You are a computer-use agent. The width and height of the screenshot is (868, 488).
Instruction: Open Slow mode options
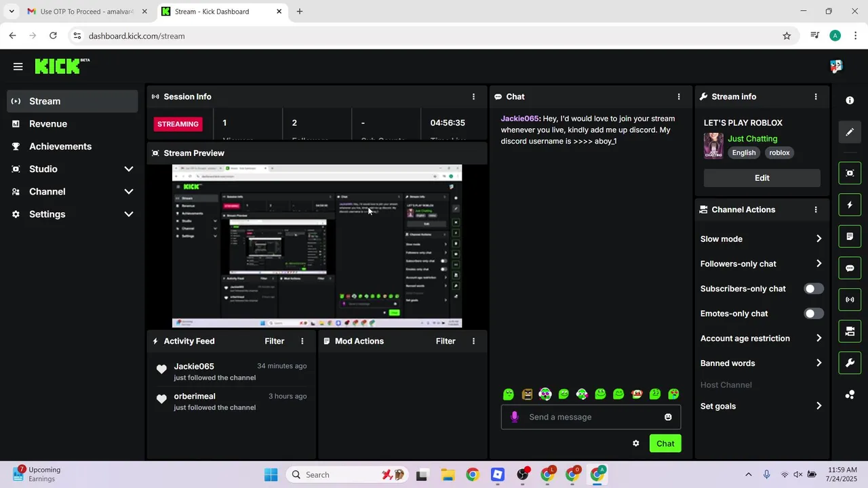pos(761,239)
